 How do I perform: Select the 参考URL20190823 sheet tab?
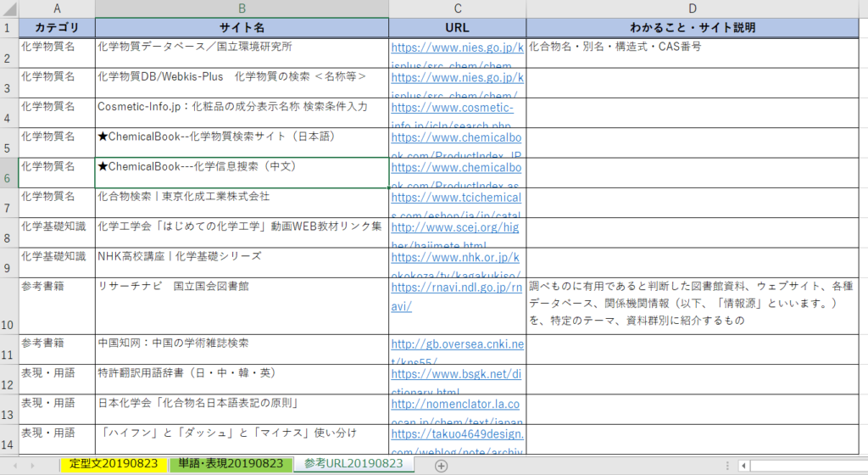(x=353, y=464)
